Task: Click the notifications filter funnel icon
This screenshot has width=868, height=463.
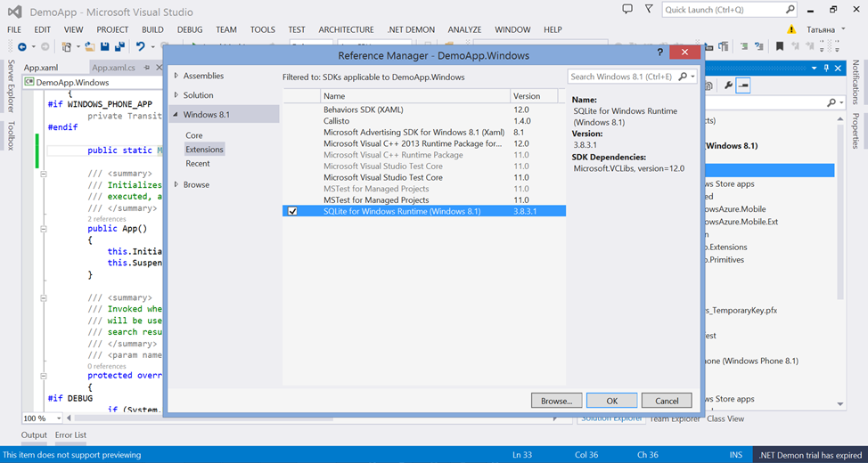Action: click(650, 10)
